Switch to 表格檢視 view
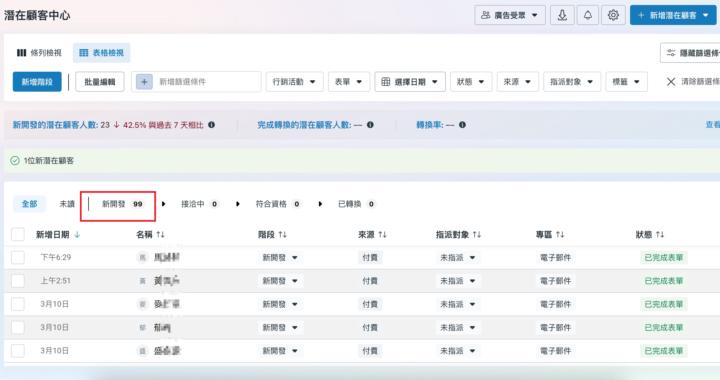 [x=101, y=53]
